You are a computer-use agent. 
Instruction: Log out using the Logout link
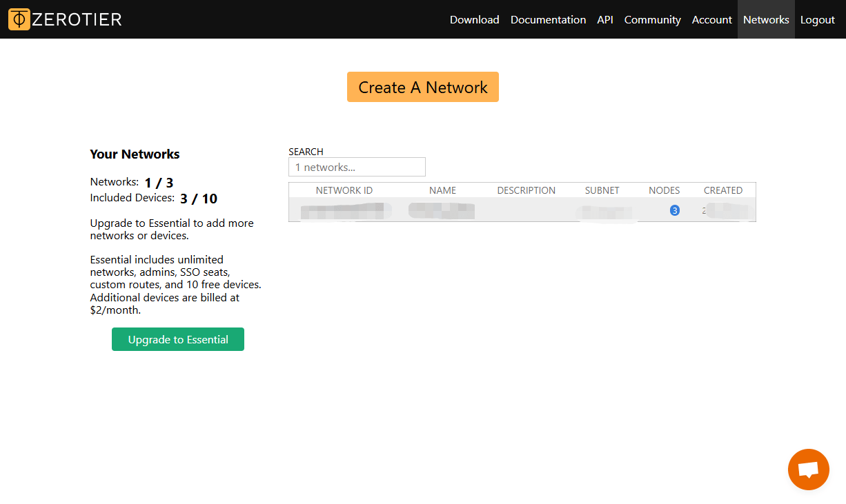click(x=818, y=19)
